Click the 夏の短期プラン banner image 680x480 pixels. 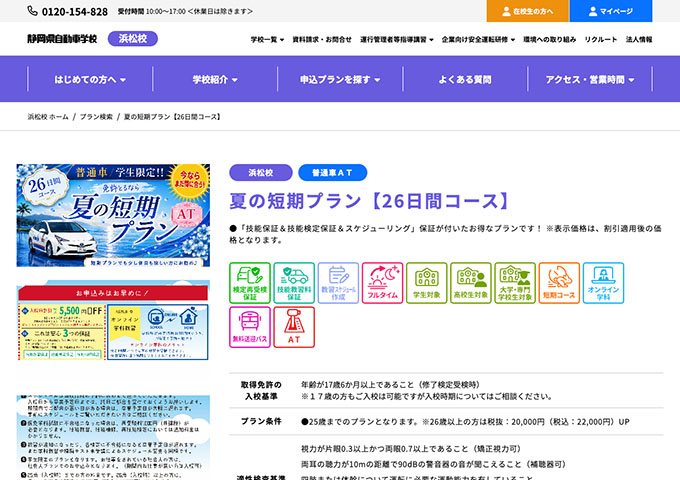(113, 215)
